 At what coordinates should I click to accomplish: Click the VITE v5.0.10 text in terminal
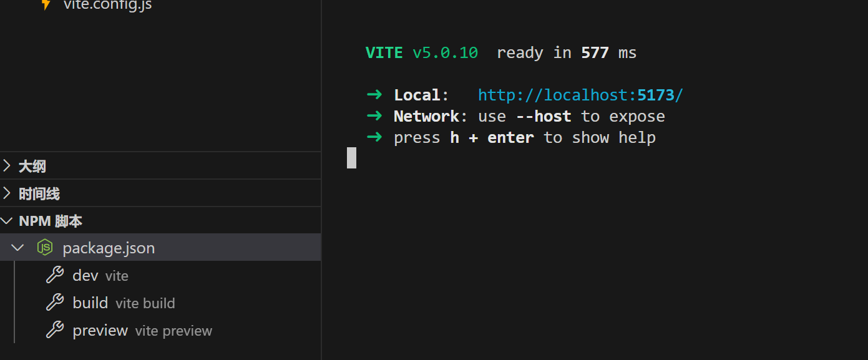[421, 53]
